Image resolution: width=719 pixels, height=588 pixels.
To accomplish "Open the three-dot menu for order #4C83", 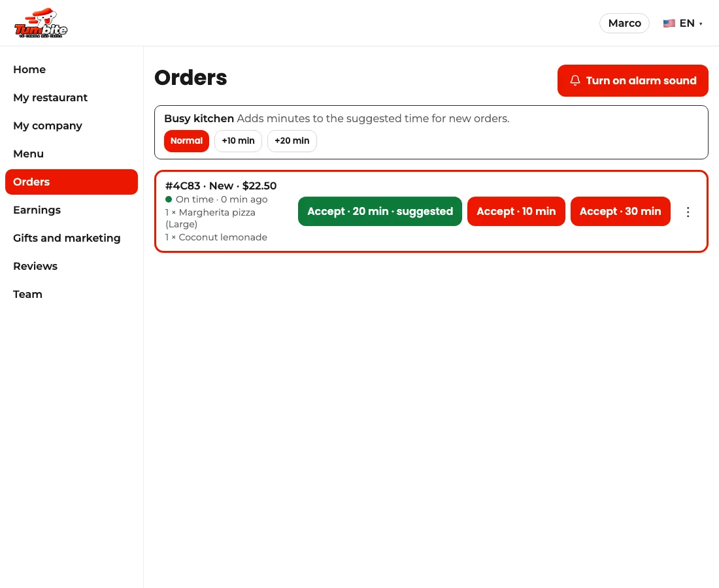I will 688,212.
